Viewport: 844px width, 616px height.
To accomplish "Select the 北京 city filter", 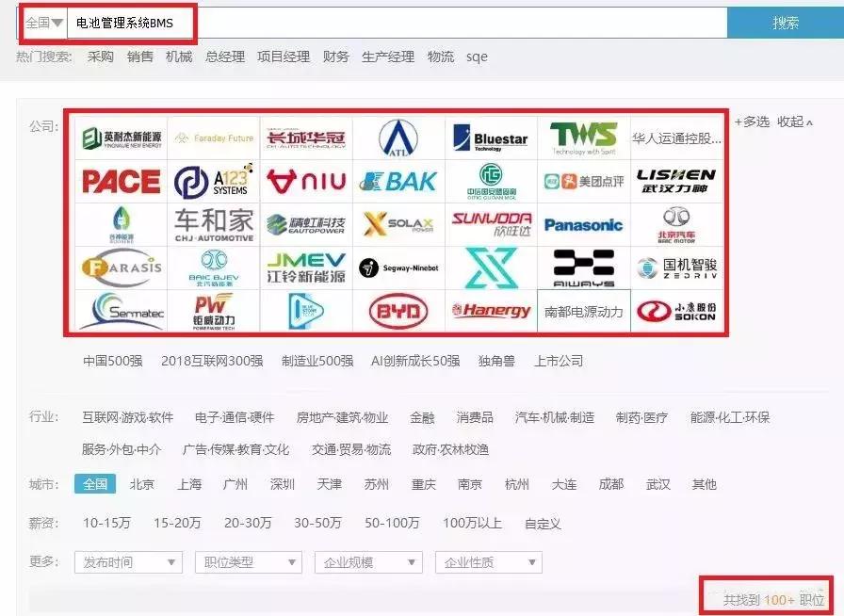I will (141, 484).
